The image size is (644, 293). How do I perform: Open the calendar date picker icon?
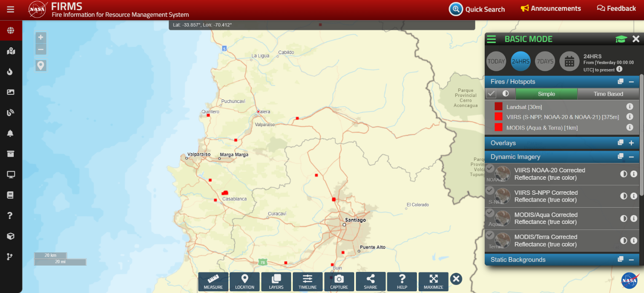coord(569,61)
